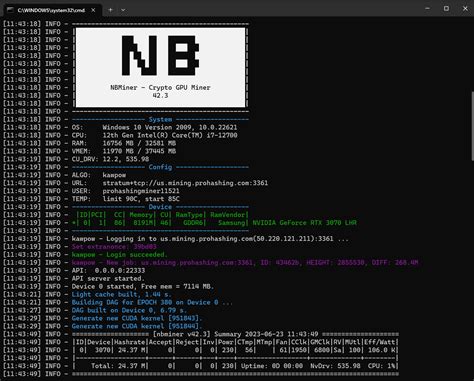Click the '[nbminer v42.3] Summary' header line
The image size is (474, 381).
[235, 334]
